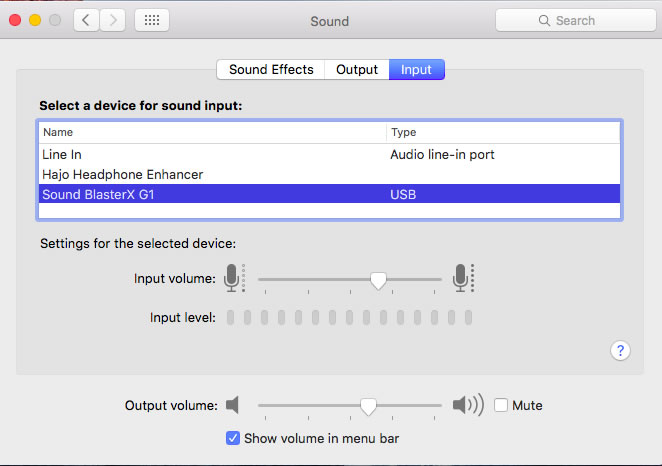Click the Search field
This screenshot has height=466, width=662.
point(574,20)
